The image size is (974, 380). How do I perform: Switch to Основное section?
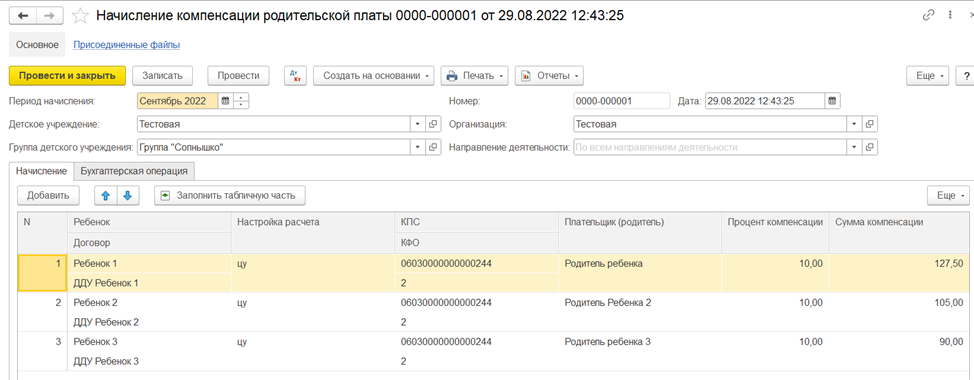tap(37, 45)
